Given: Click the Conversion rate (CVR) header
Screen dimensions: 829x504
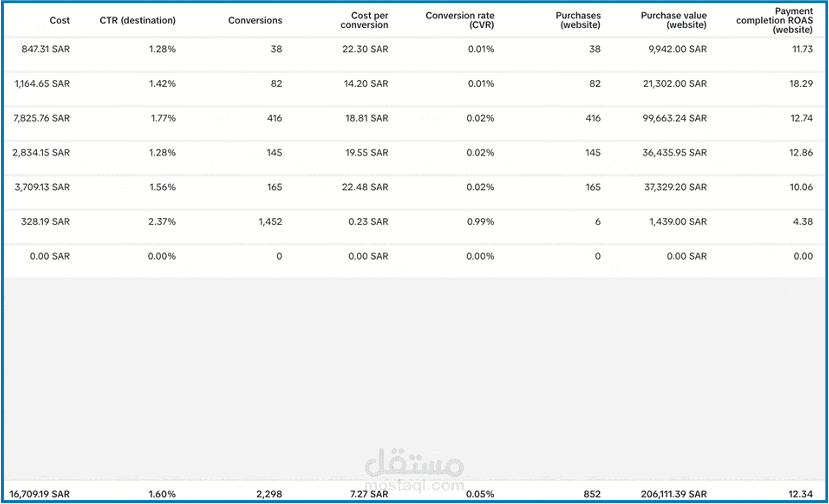Looking at the screenshot, I should pos(460,20).
